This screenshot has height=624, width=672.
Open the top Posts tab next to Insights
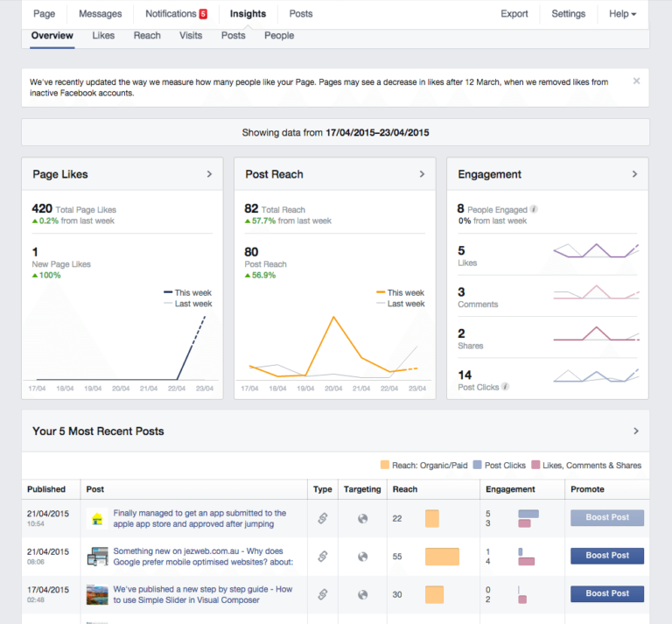click(x=301, y=14)
